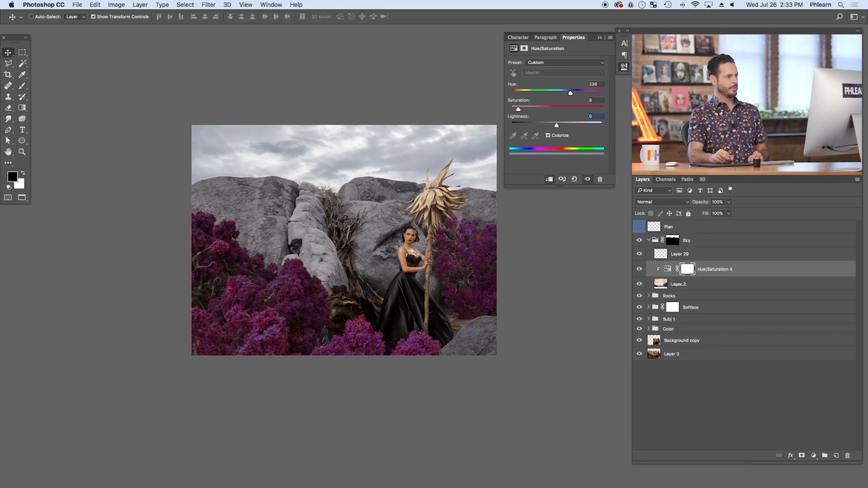Hide the Sky group layer
The width and height of the screenshot is (868, 488).
(639, 240)
